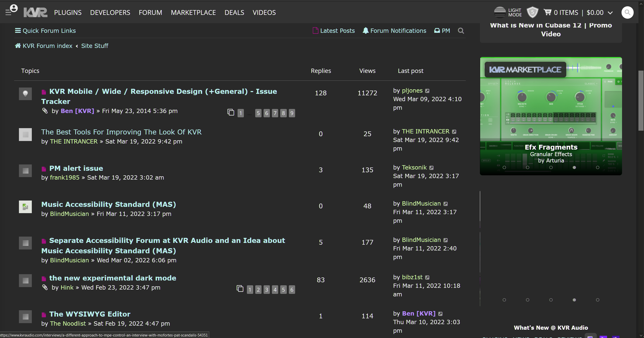Screen dimensions: 644x338
Task: Go to page 6 of dark mode topic
Action: tap(292, 290)
